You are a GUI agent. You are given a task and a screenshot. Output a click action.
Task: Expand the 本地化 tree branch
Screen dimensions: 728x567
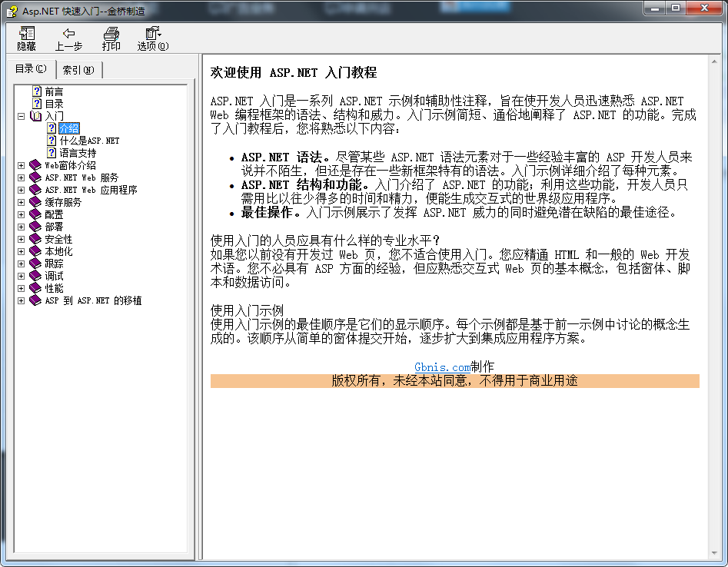20,250
